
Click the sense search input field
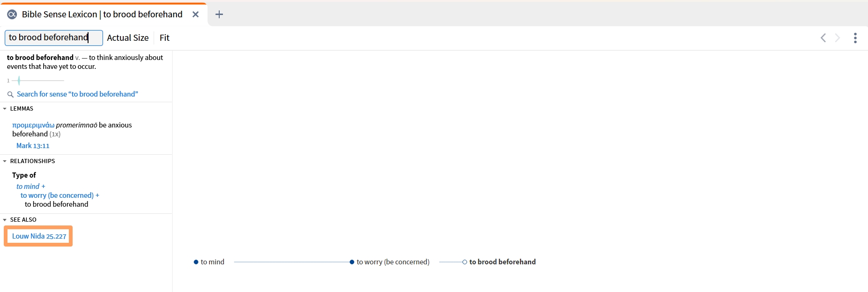click(x=54, y=38)
